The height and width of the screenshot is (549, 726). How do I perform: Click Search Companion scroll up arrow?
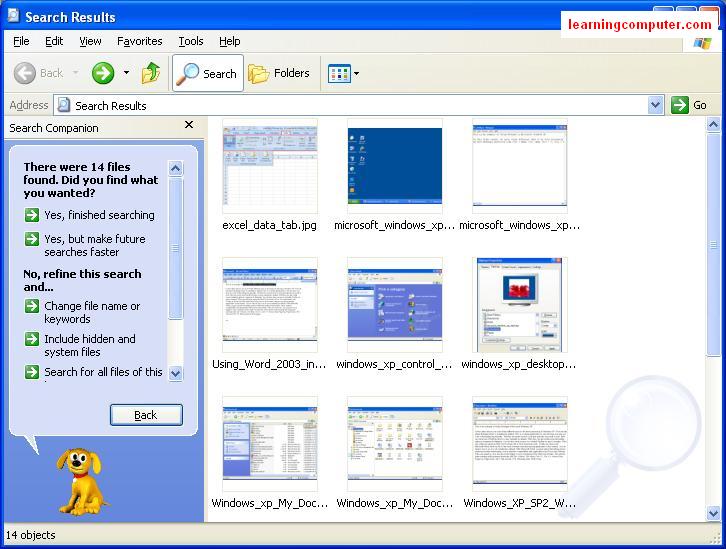(175, 168)
